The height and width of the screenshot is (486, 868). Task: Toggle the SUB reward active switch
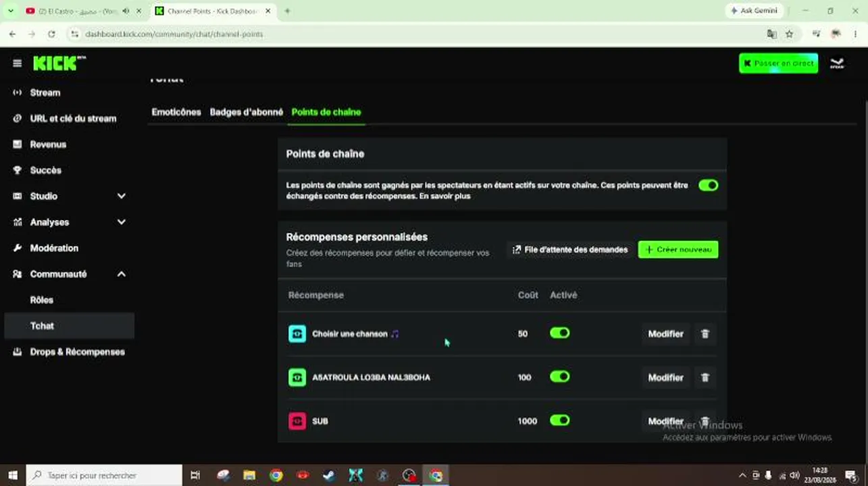(x=559, y=421)
